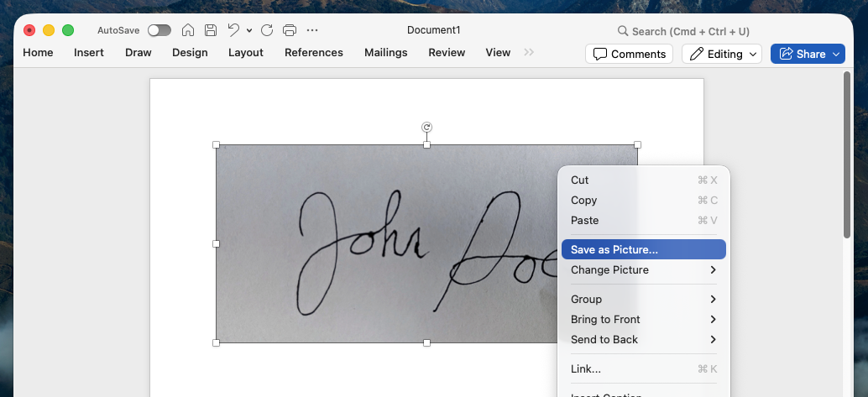Open the more toolbar options ellipsis
This screenshot has height=397, width=868.
[x=312, y=30]
